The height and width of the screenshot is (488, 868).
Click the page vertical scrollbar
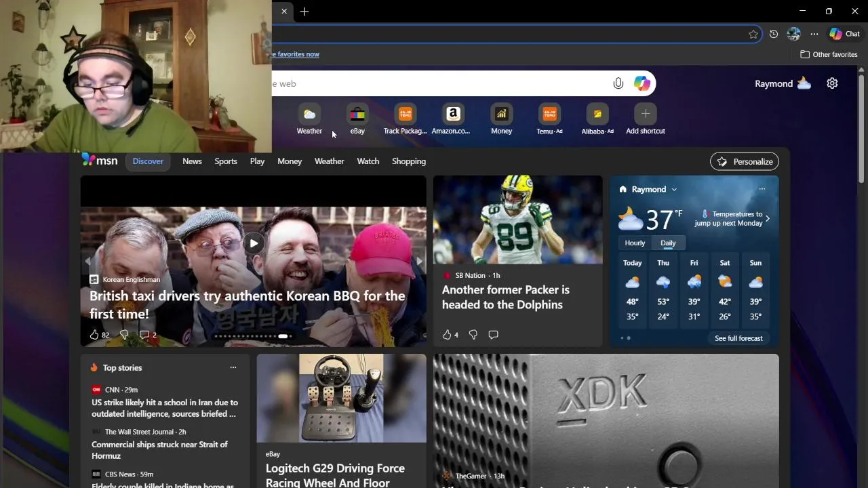862,129
